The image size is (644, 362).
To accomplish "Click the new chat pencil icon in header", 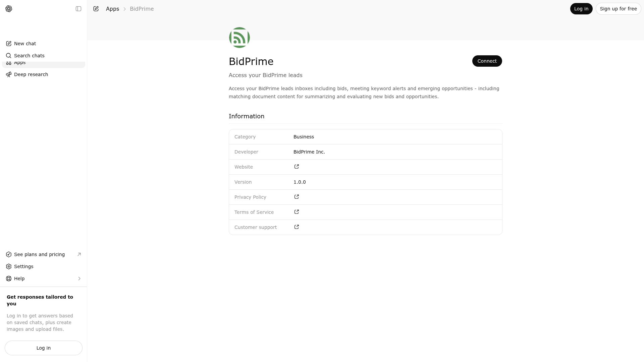I will tap(96, 9).
